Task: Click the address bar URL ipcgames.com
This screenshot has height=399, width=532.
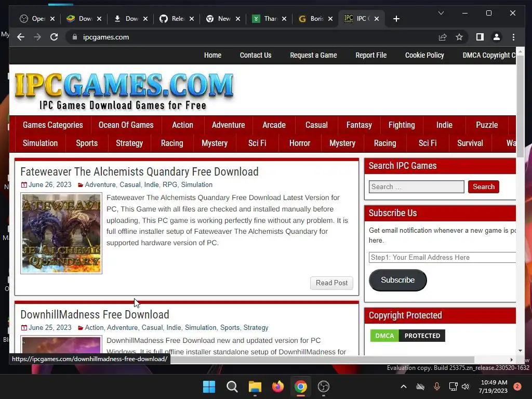Action: 106,37
